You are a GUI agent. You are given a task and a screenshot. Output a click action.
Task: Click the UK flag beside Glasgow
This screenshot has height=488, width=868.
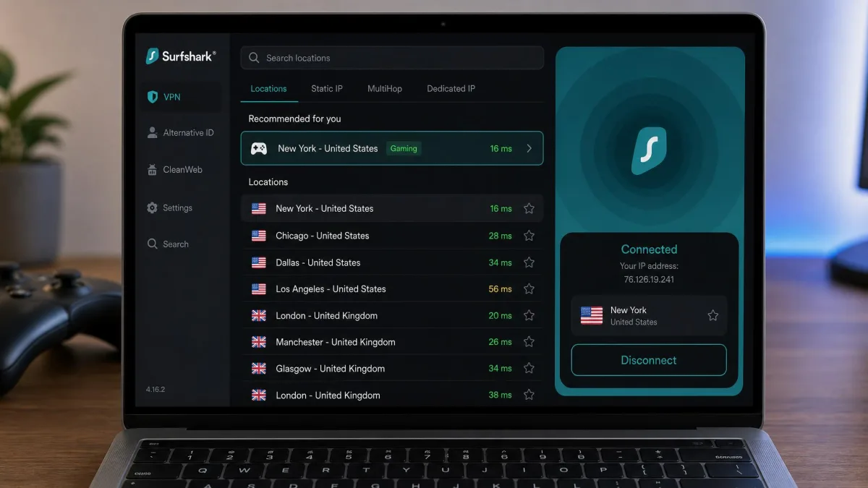[258, 369]
